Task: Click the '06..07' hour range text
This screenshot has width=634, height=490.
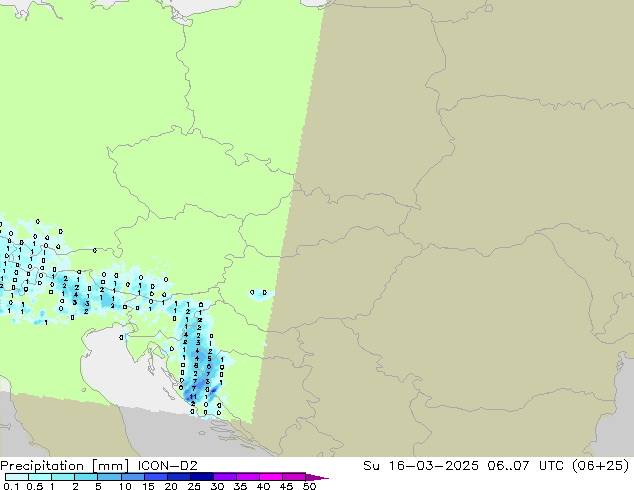Action: [508, 466]
